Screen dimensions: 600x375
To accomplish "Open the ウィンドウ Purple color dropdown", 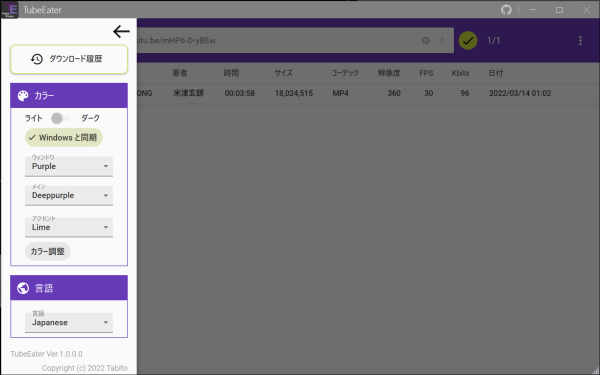I will pos(69,166).
